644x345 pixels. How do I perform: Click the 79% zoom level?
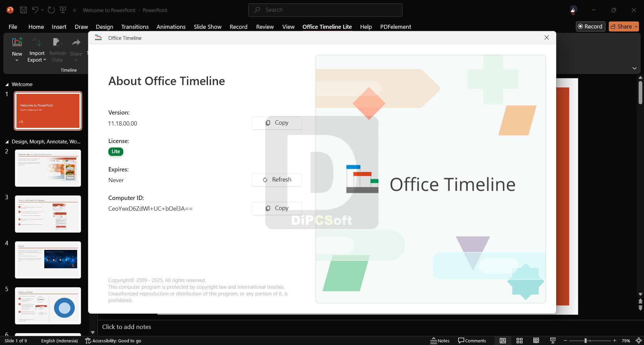[x=626, y=341]
